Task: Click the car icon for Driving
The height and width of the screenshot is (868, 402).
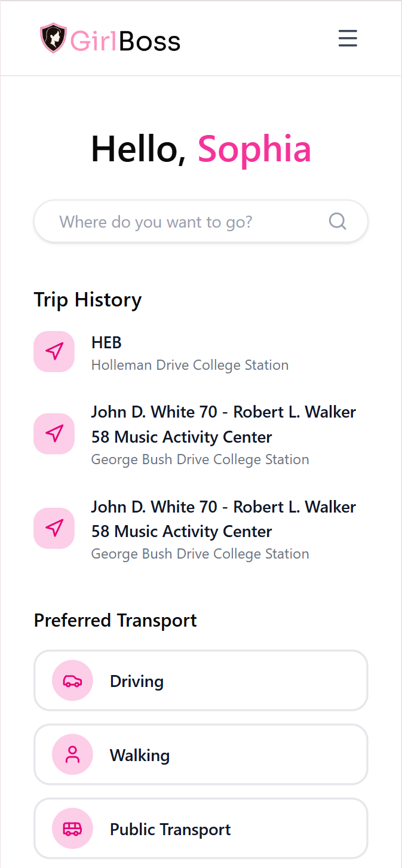Action: [x=72, y=681]
